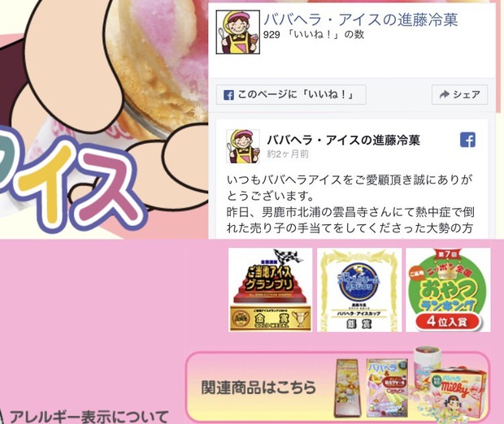Open the アレルギー表示について link

point(89,417)
